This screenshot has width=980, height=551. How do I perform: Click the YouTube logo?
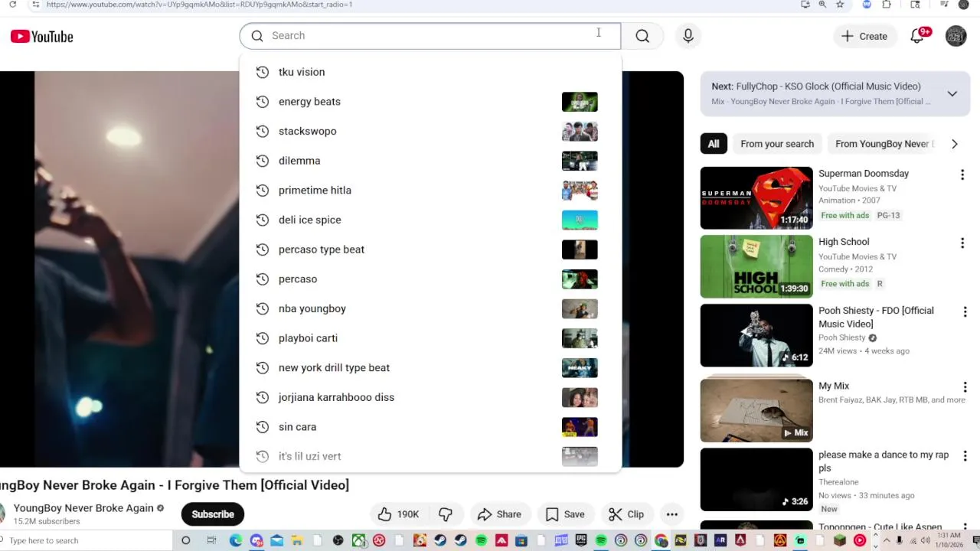42,36
